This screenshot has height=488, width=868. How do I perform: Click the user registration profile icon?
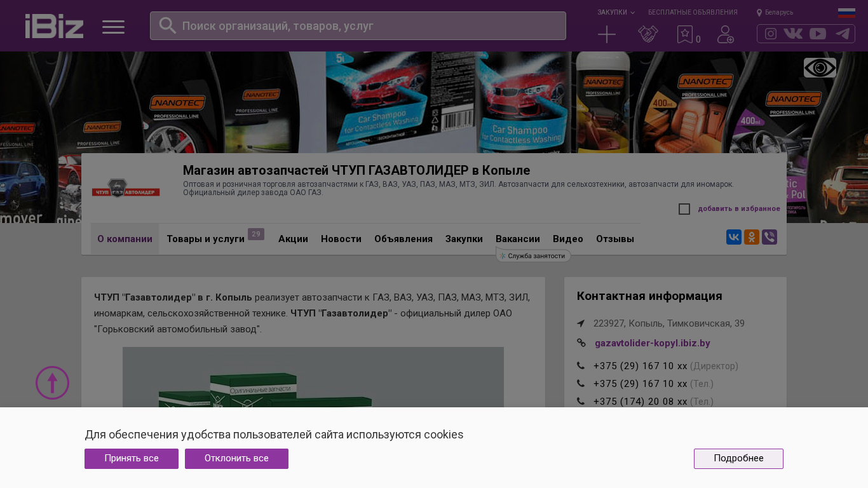point(726,34)
